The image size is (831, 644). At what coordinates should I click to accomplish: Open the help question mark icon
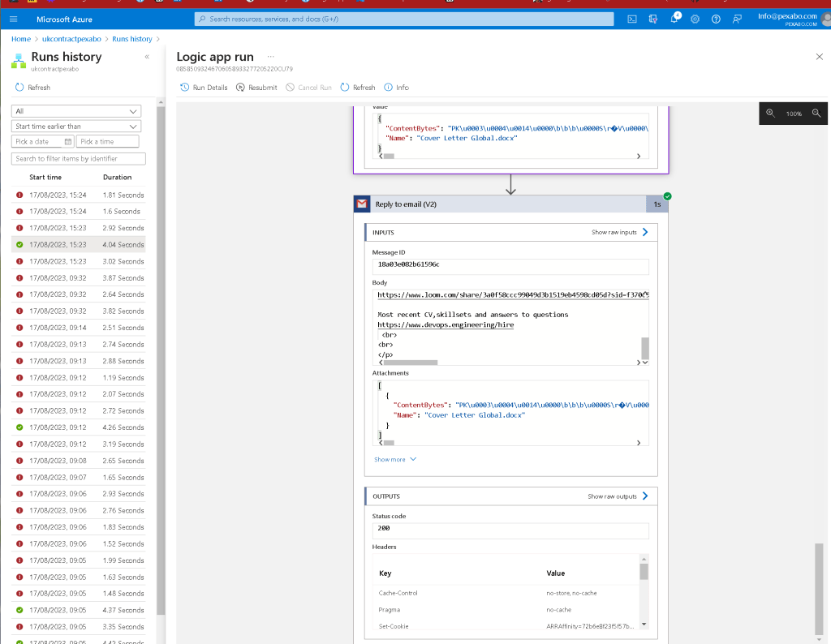tap(716, 19)
